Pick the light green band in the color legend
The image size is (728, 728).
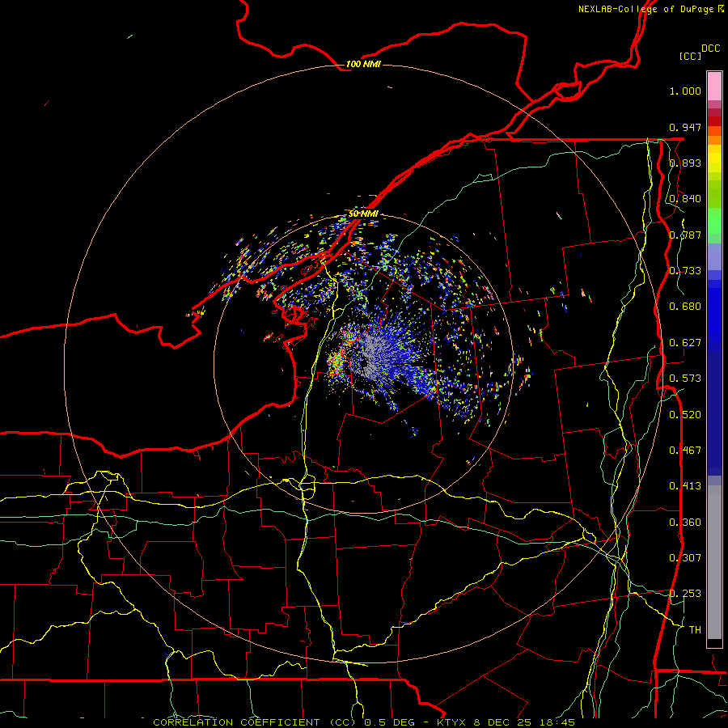[714, 221]
